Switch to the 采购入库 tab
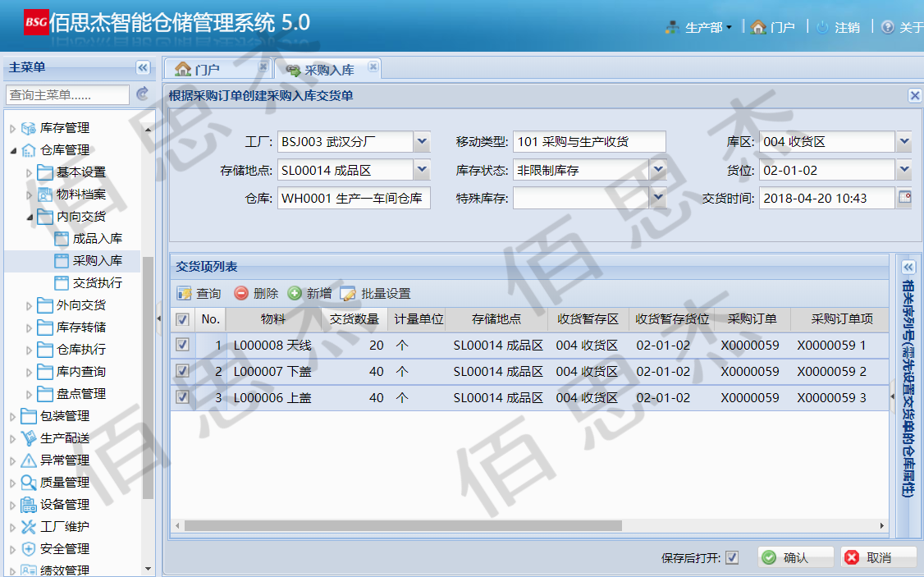Viewport: 924px width, 577px height. click(327, 70)
